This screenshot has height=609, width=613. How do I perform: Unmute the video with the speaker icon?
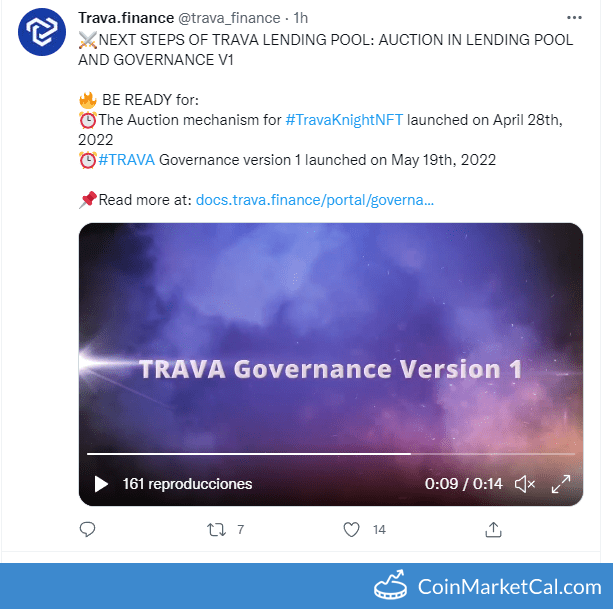(x=525, y=484)
